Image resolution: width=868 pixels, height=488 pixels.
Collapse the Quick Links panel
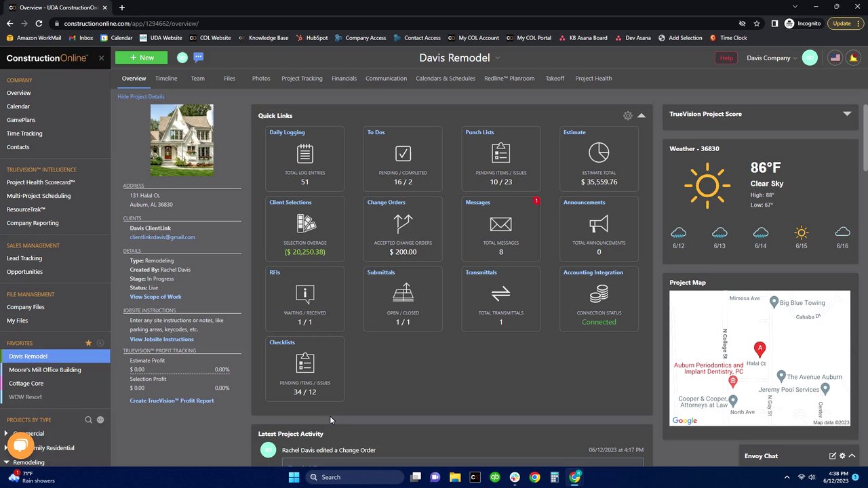tap(642, 116)
